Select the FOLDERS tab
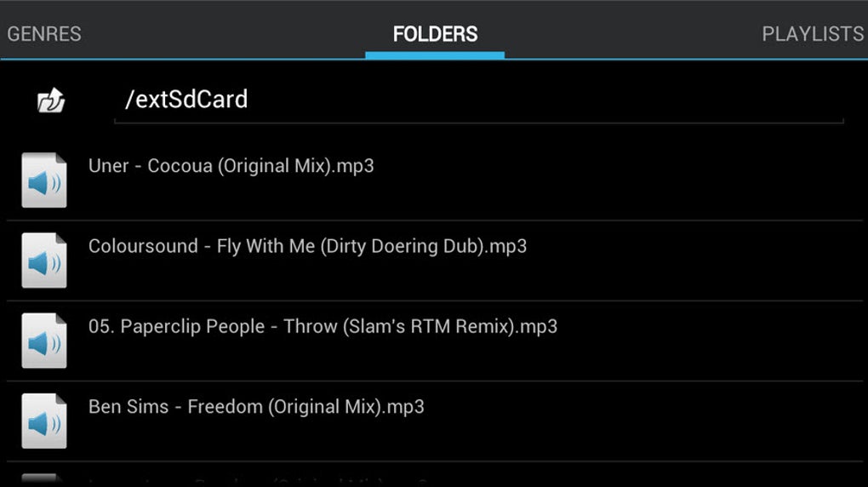 [435, 34]
